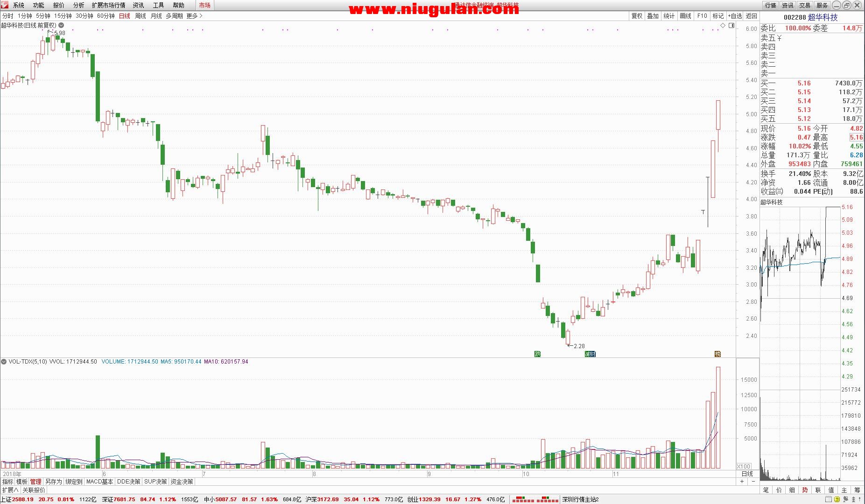Click the 行情 quotes button
The width and height of the screenshot is (865, 504).
coord(770,5)
